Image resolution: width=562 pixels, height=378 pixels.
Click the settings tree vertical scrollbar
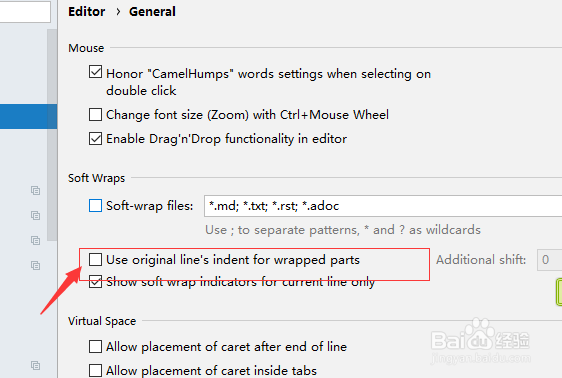pos(52,135)
